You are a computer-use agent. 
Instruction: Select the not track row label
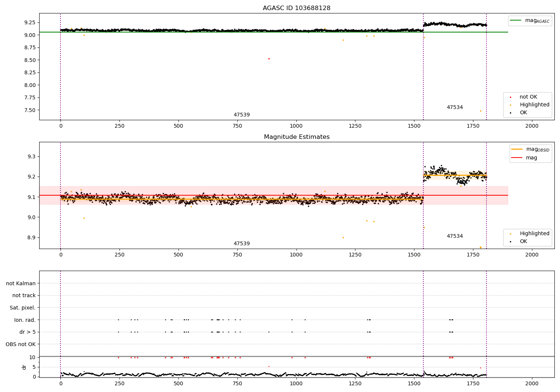[x=24, y=295]
